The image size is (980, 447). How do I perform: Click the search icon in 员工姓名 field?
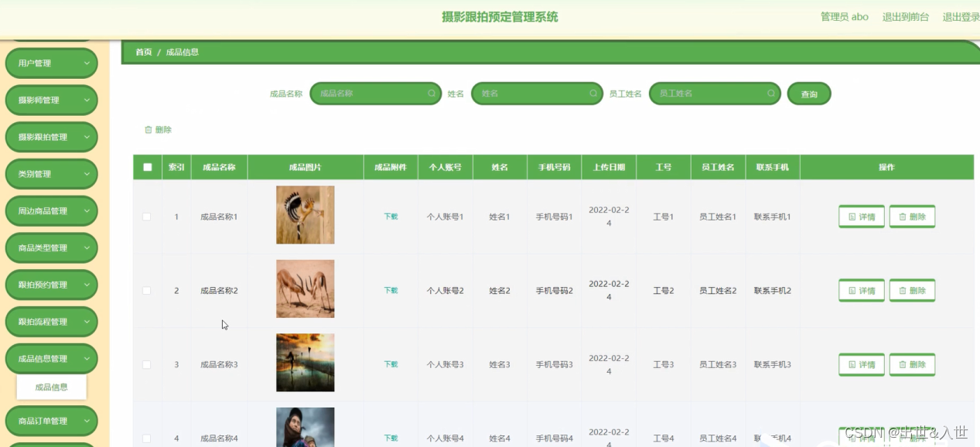(771, 94)
